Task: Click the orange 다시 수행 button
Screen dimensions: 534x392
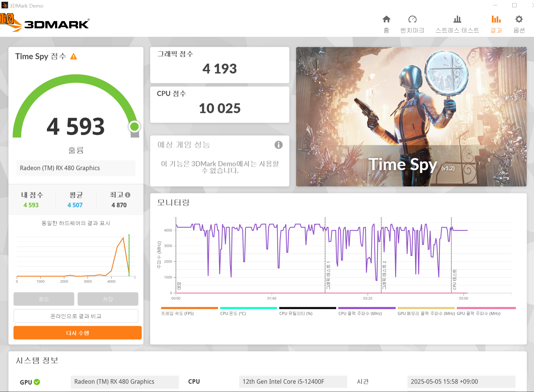Action: (78, 333)
